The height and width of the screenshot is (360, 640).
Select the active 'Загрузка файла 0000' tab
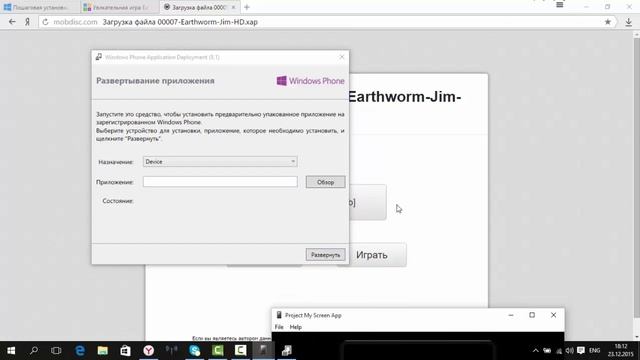199,7
